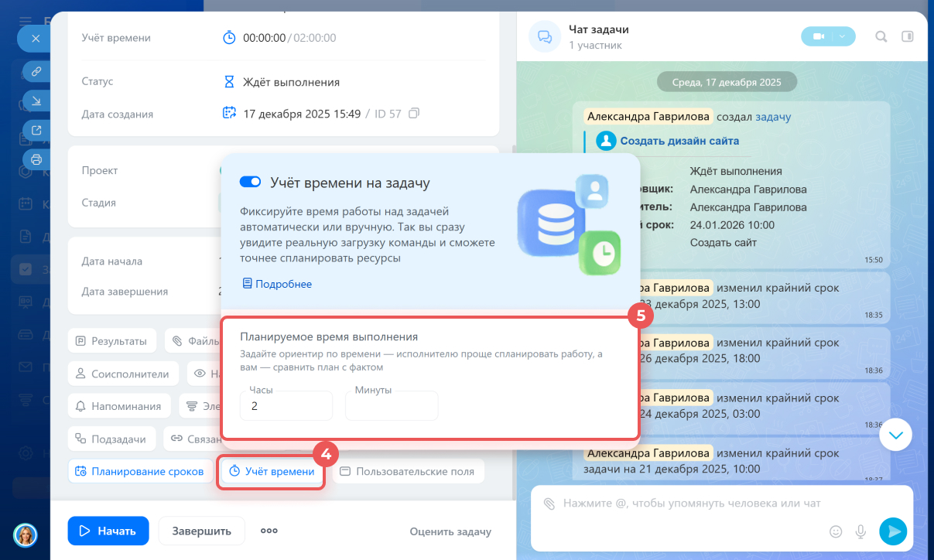934x560 pixels.
Task: Click the Планируемое время выполнения heading
Action: [x=329, y=336]
